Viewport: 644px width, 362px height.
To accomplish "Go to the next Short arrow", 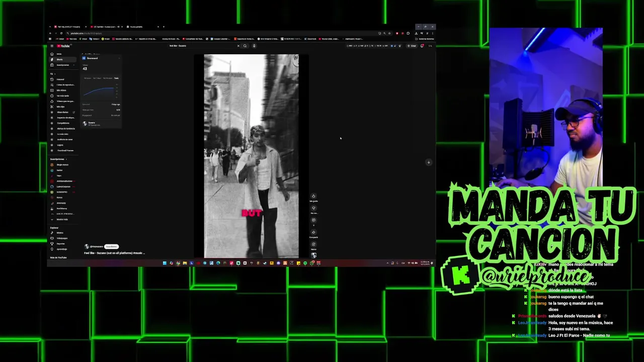I will [429, 162].
